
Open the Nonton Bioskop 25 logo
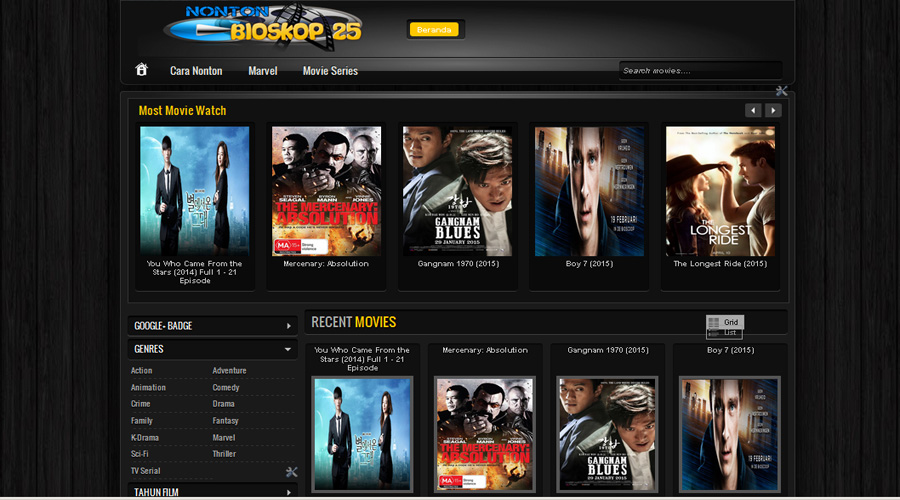click(263, 28)
